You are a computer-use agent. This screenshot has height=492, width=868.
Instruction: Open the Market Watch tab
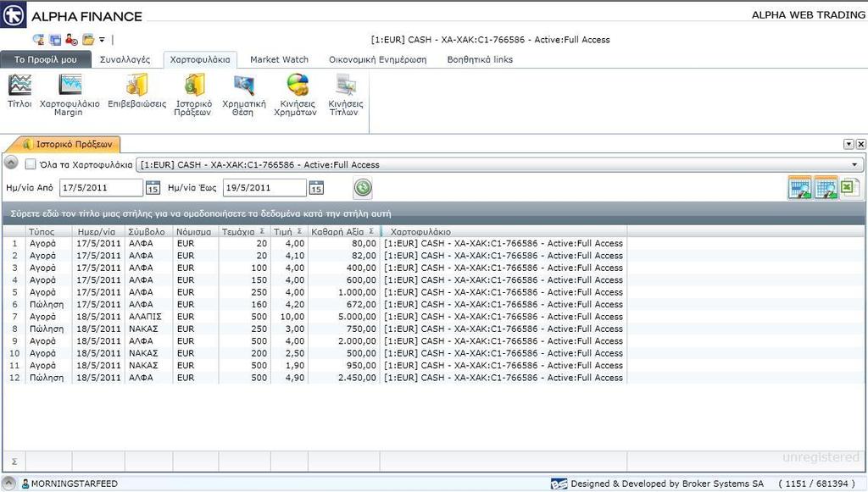click(279, 60)
